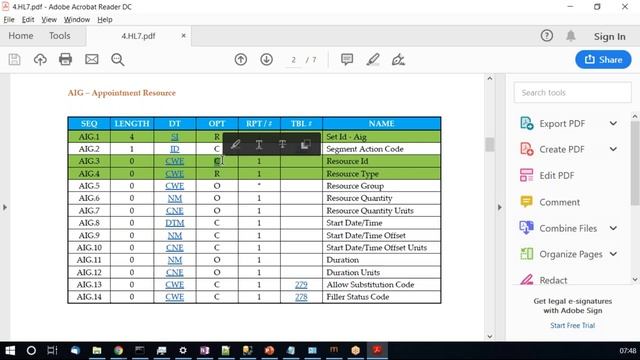Click the Start Free Trial link
Image resolution: width=640 pixels, height=360 pixels.
[x=572, y=325]
